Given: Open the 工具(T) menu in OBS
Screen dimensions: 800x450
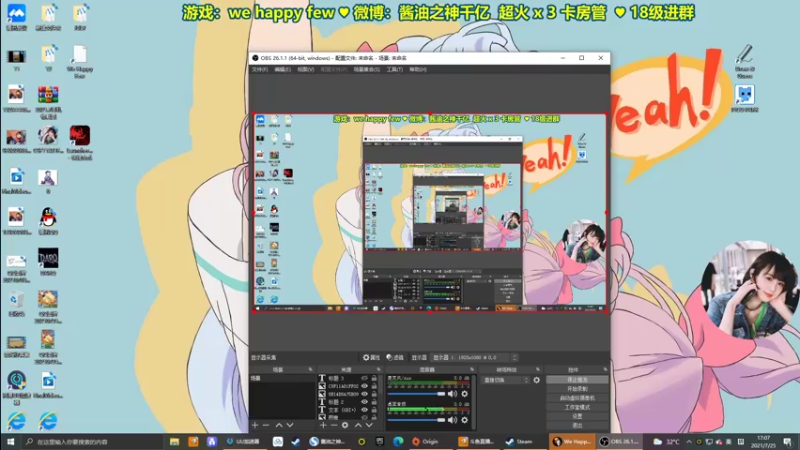Looking at the screenshot, I should click(x=394, y=69).
